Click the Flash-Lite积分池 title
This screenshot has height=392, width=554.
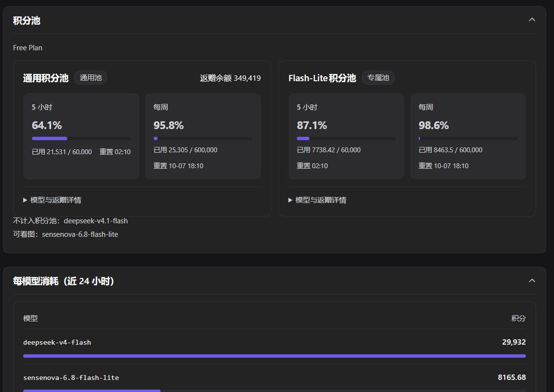322,78
